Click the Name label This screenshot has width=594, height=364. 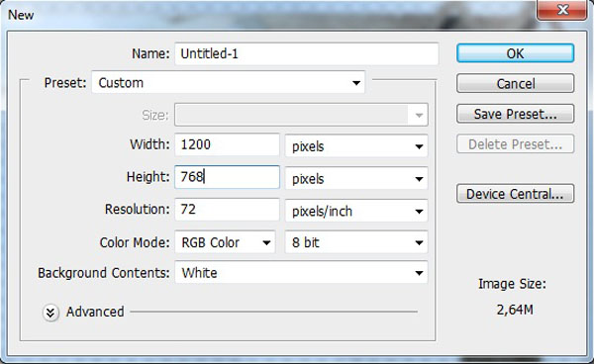(150, 53)
